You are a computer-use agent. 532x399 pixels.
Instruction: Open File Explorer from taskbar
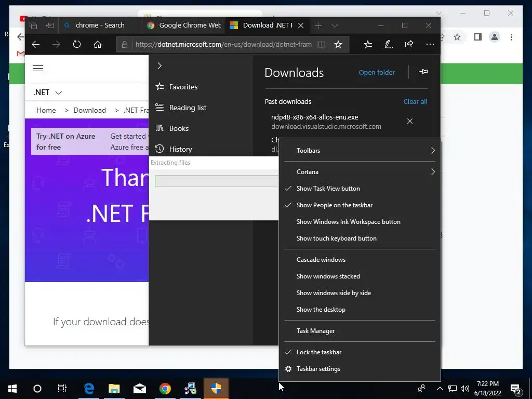click(x=114, y=389)
